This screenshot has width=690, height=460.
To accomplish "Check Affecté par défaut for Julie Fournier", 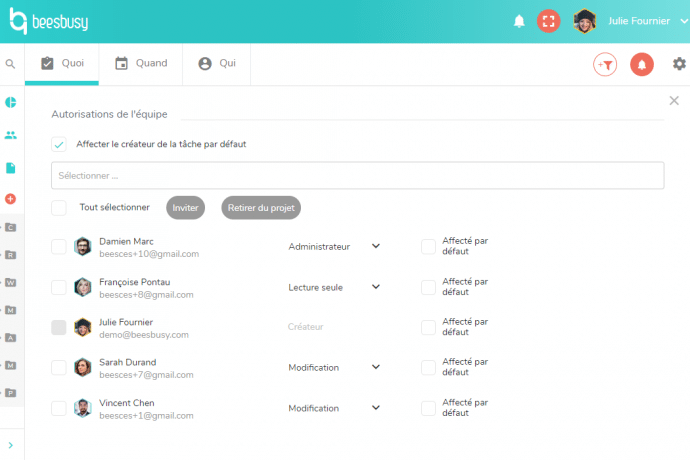I will [x=428, y=328].
